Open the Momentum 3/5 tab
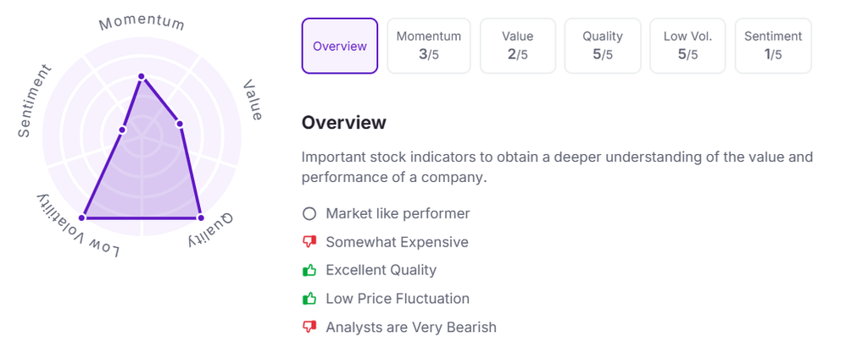The height and width of the screenshot is (364, 868). click(x=429, y=47)
